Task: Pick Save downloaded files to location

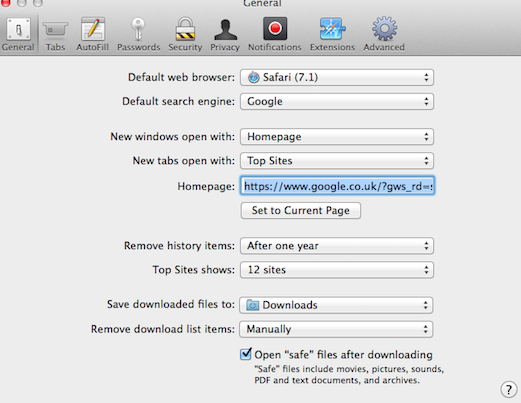Action: tap(336, 305)
